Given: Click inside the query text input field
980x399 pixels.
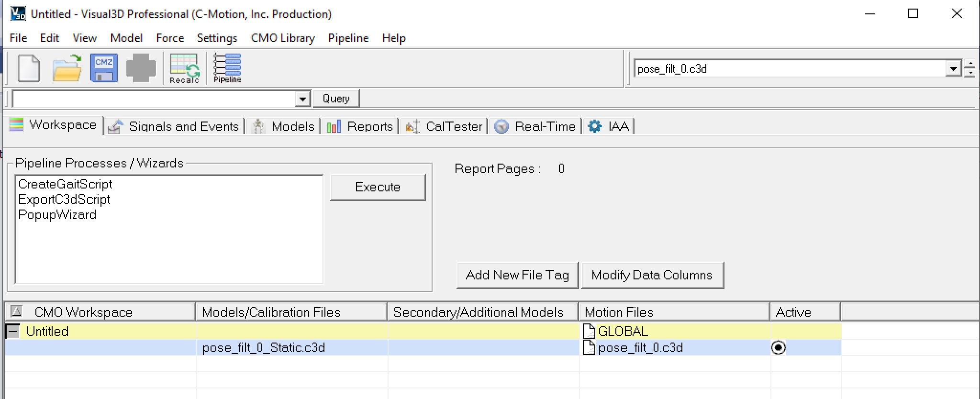Looking at the screenshot, I should pos(154,99).
